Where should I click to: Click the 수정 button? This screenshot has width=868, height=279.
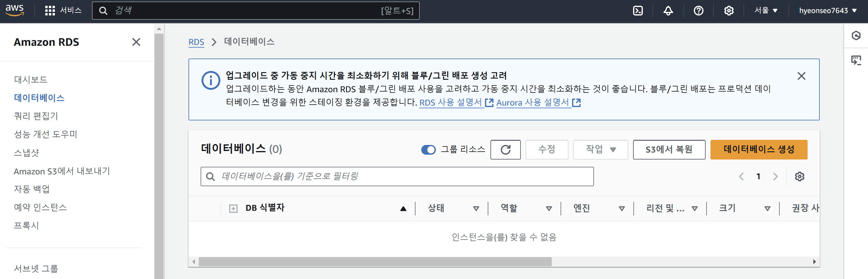(547, 150)
